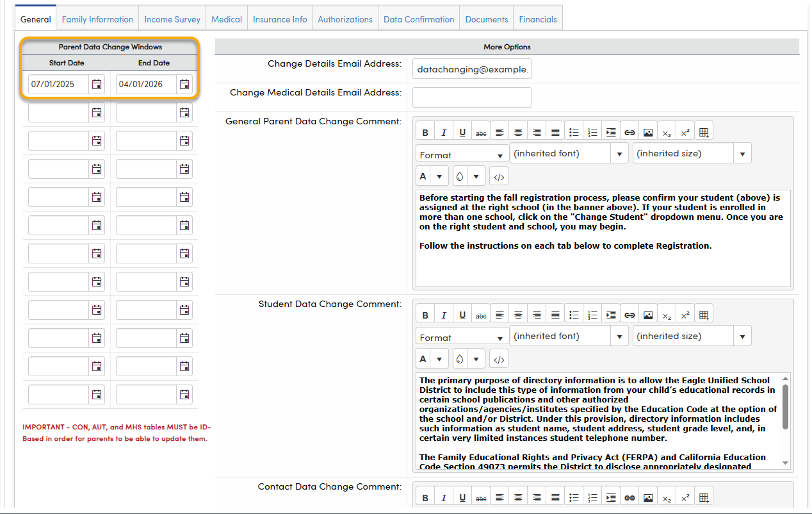Toggle bold in General Parent Data Change Comment editor
The height and width of the screenshot is (514, 812).
click(x=425, y=132)
